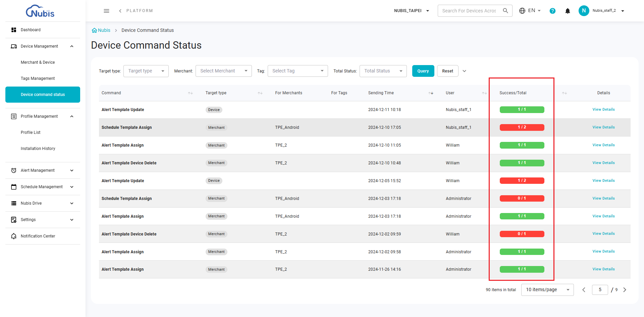Click the Alert Management clock icon
644x317 pixels.
14,170
